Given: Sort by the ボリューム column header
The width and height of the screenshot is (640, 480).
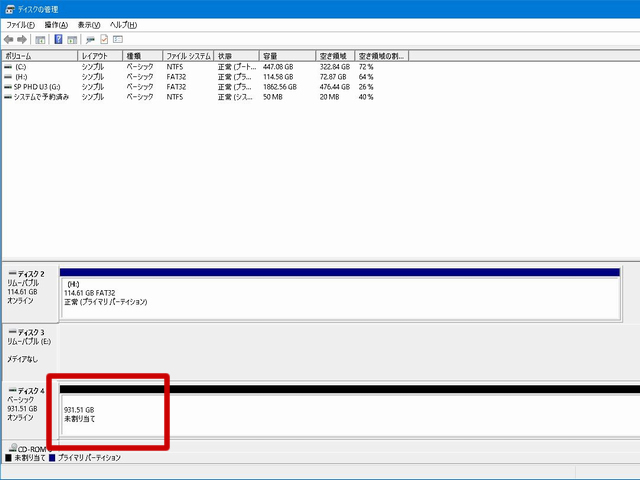Looking at the screenshot, I should (40, 56).
